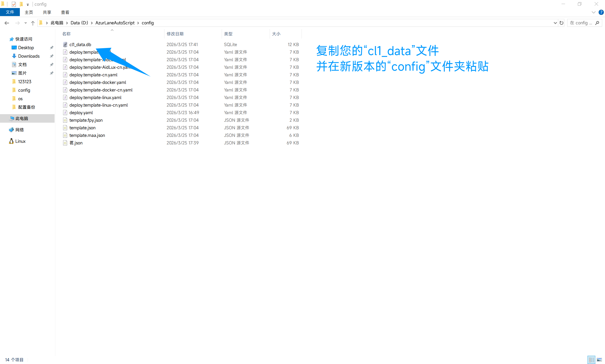Open the 文件 menu tab

coord(10,12)
